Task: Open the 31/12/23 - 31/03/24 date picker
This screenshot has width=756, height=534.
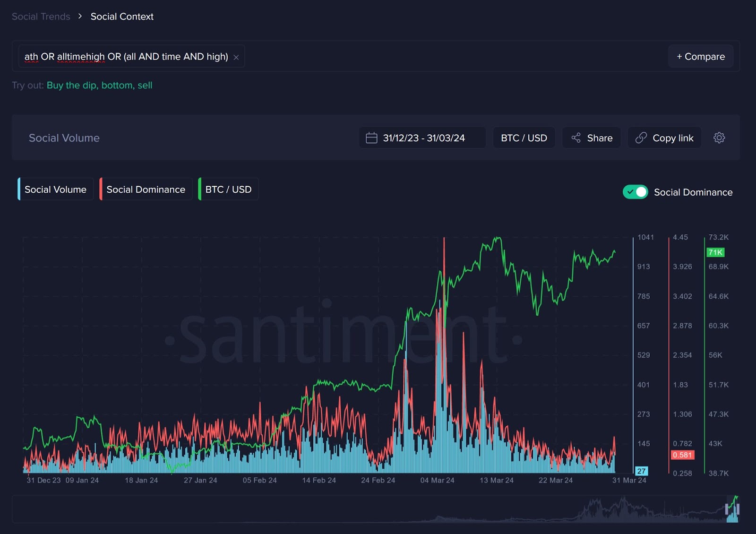Action: point(422,138)
